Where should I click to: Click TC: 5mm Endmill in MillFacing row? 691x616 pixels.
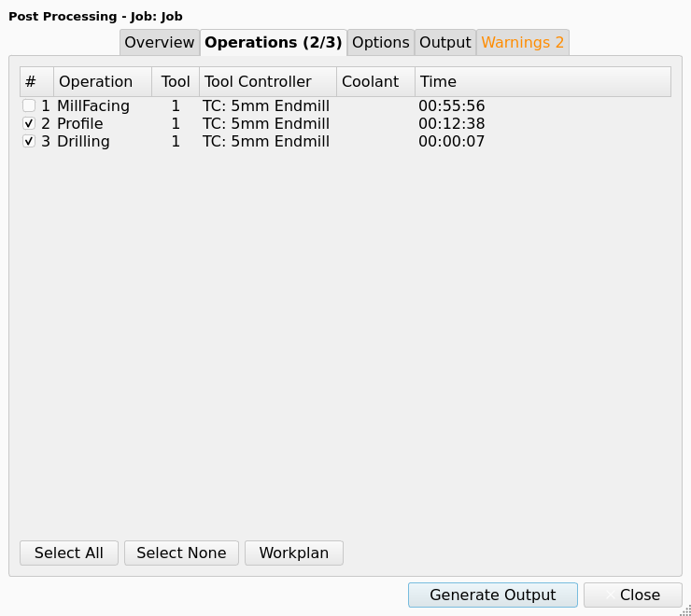click(266, 105)
